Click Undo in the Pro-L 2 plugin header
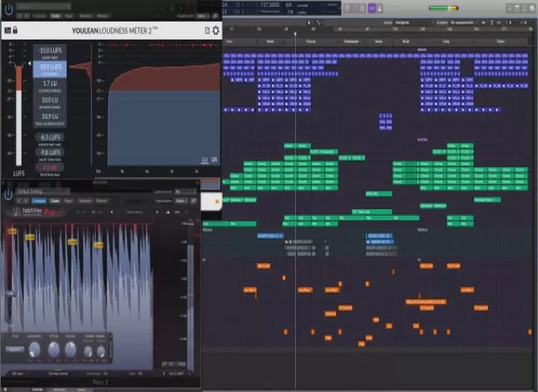The width and height of the screenshot is (538, 392). 85,201
